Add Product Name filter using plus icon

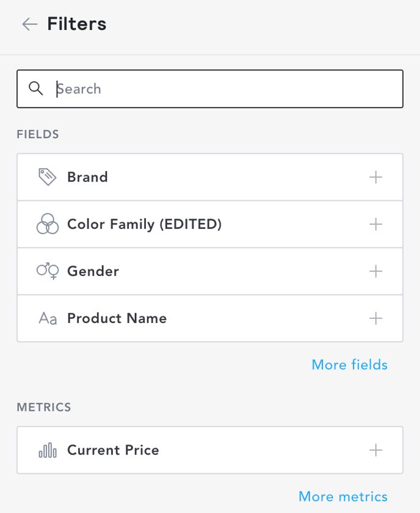click(376, 318)
